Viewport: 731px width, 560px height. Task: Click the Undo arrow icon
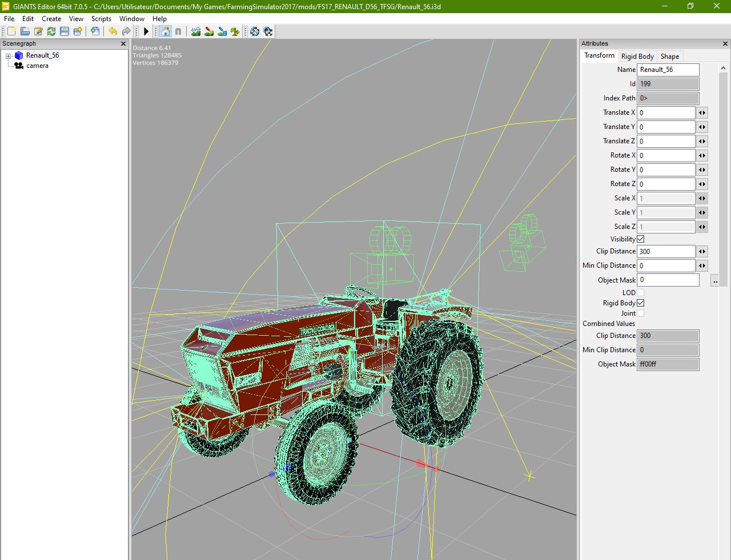click(113, 31)
